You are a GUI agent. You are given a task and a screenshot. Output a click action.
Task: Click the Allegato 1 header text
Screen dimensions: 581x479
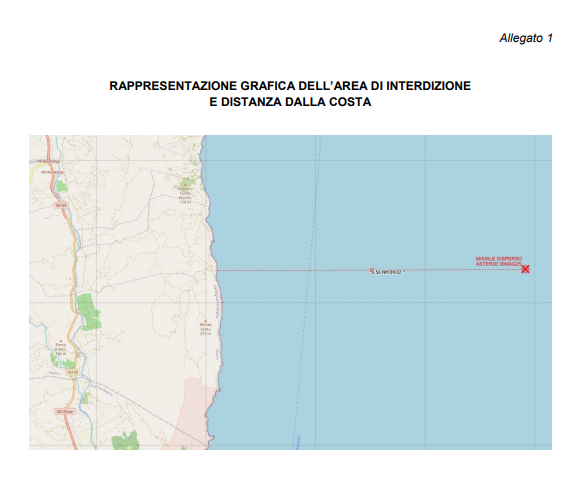(x=525, y=38)
